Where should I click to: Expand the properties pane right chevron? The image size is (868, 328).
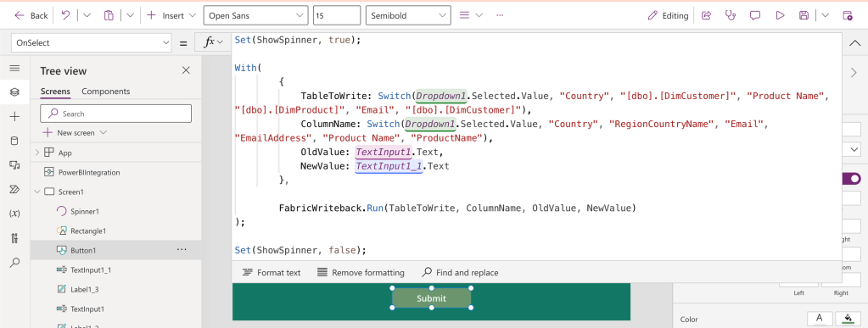pyautogui.click(x=854, y=72)
